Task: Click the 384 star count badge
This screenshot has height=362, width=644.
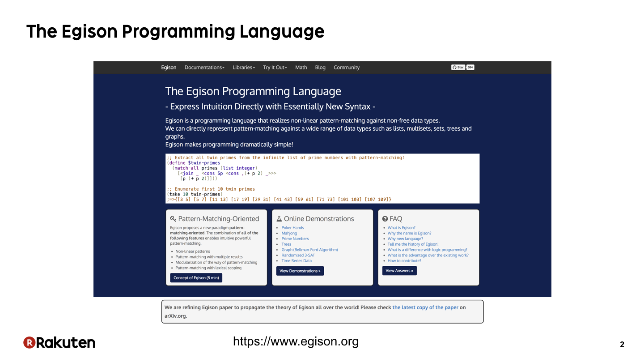Action: pyautogui.click(x=470, y=67)
